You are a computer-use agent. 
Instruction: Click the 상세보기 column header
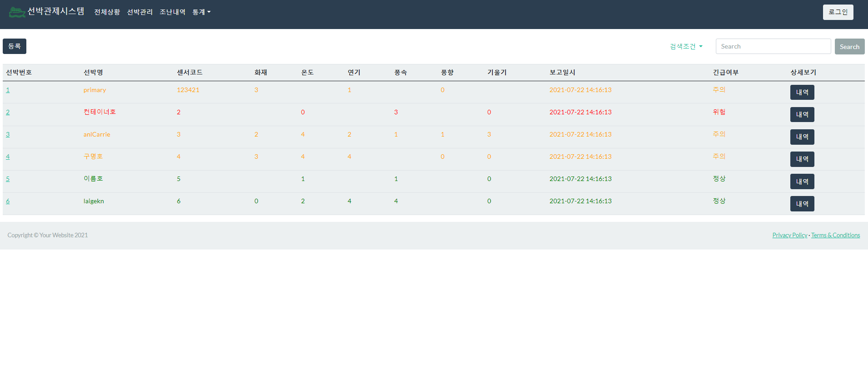tap(803, 72)
